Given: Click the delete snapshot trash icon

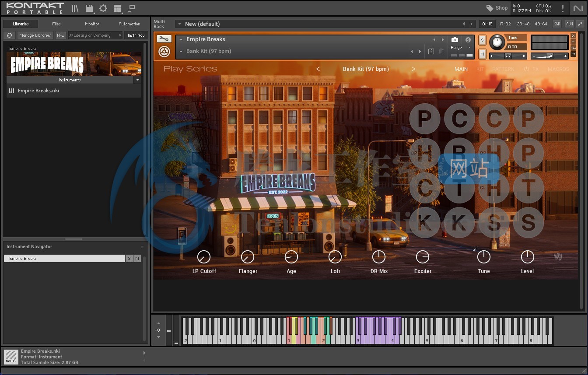Looking at the screenshot, I should point(441,52).
